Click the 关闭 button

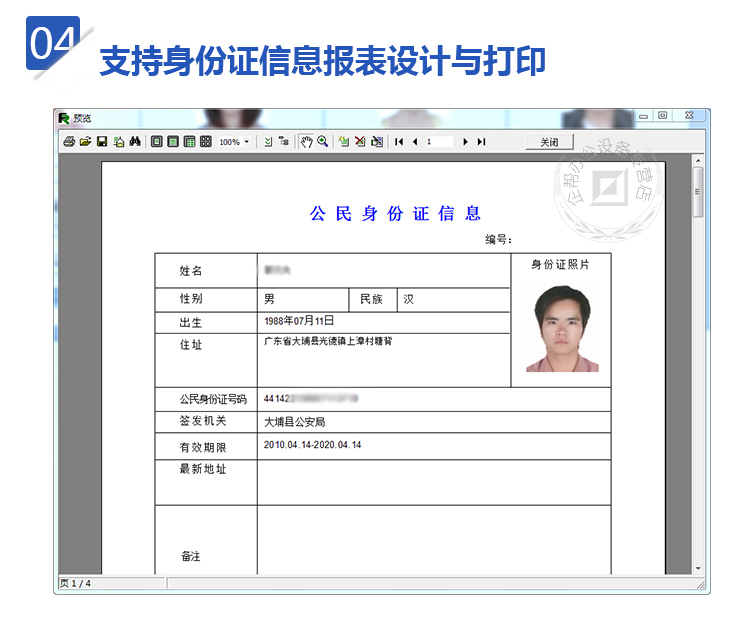pyautogui.click(x=550, y=142)
